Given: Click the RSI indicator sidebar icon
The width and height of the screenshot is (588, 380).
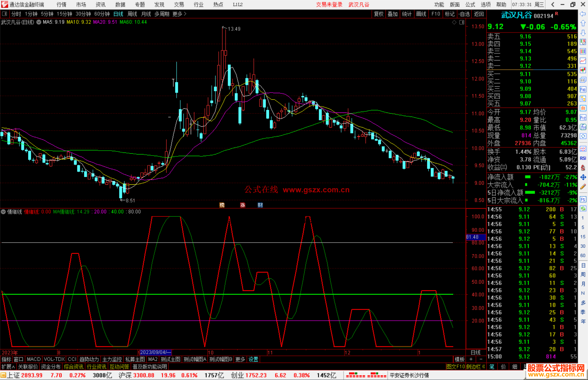Looking at the screenshot, I should pos(583,158).
